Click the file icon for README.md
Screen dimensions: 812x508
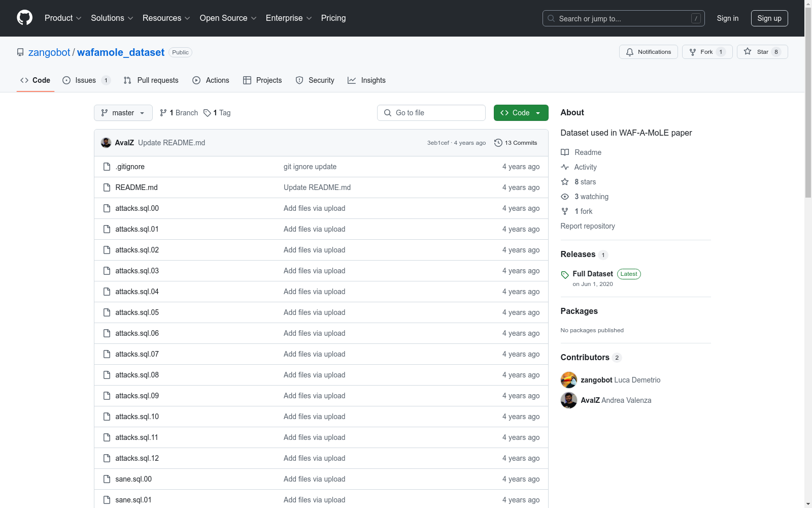tap(107, 187)
